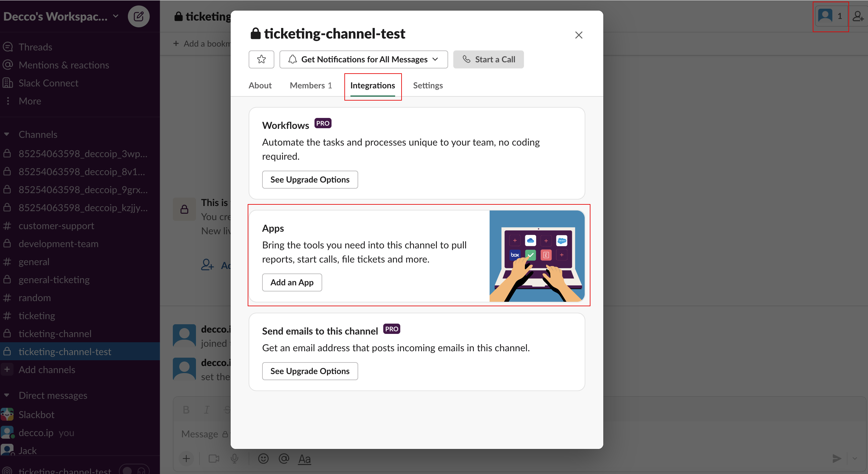
Task: Switch to the Settings tab
Action: pyautogui.click(x=428, y=85)
